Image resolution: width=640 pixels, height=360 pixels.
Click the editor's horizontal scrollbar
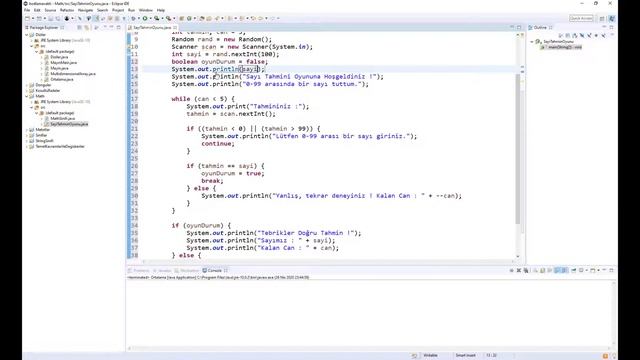point(329,261)
